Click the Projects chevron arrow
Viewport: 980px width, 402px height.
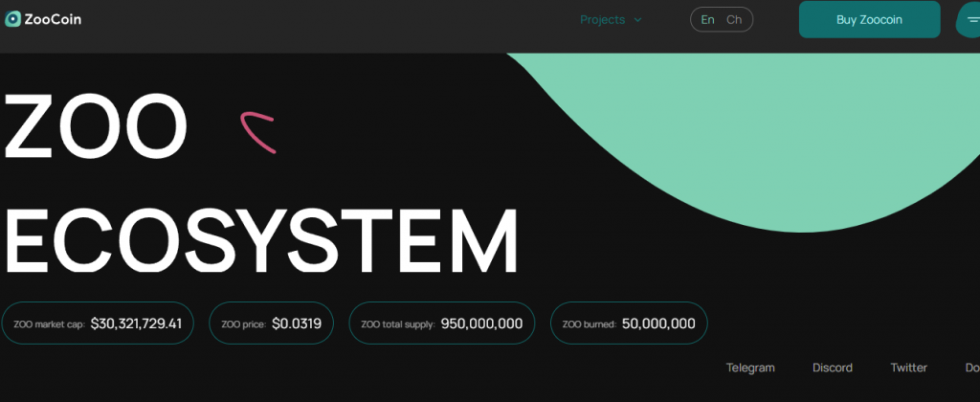(x=637, y=20)
